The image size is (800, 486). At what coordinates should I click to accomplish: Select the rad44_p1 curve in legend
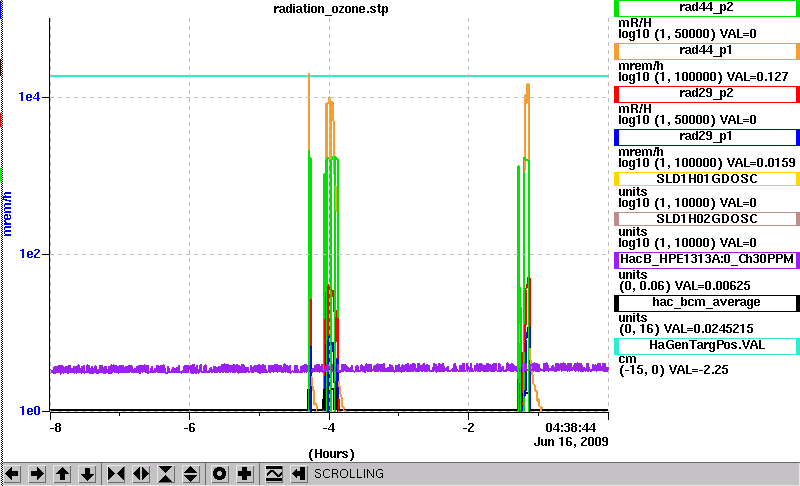click(707, 50)
